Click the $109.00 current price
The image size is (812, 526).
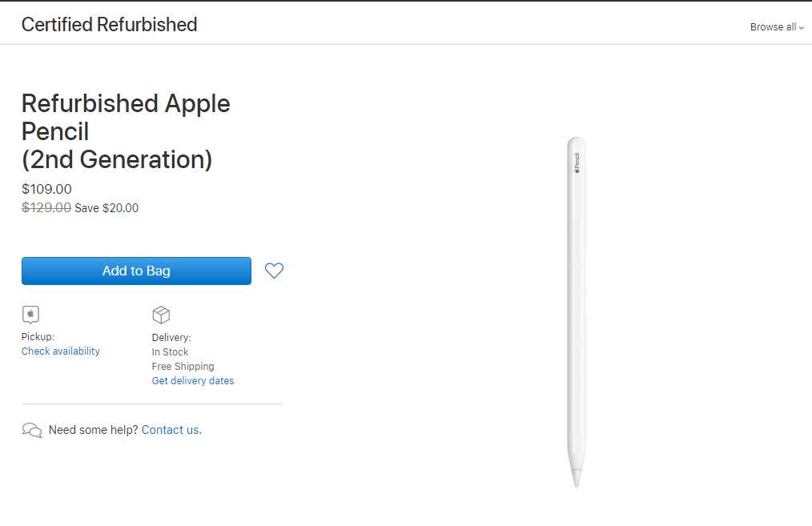click(46, 189)
